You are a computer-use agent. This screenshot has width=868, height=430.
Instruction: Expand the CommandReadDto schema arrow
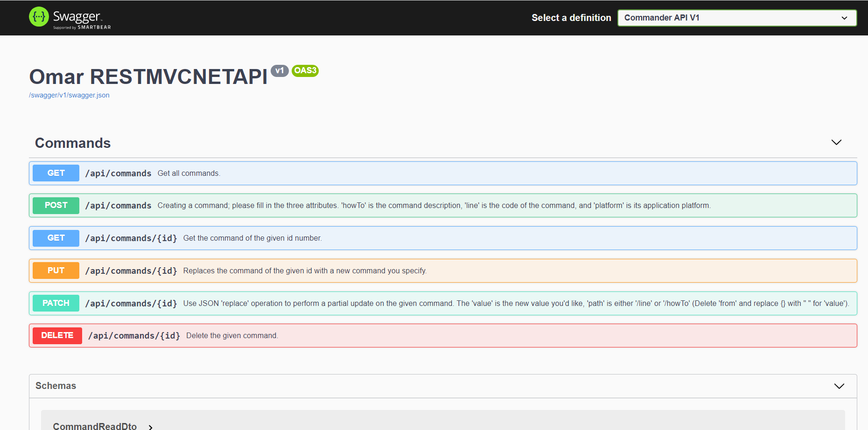[x=150, y=427]
